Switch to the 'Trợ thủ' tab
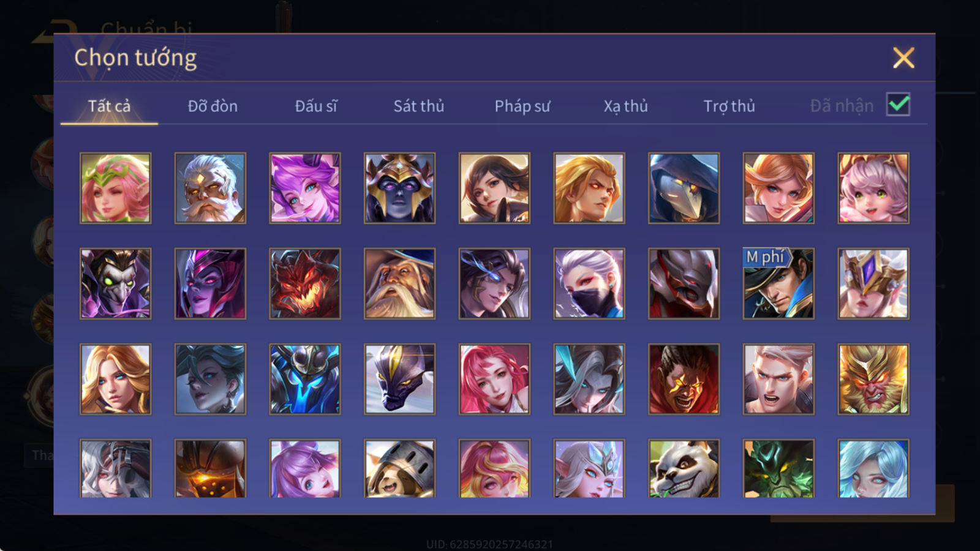 (729, 107)
